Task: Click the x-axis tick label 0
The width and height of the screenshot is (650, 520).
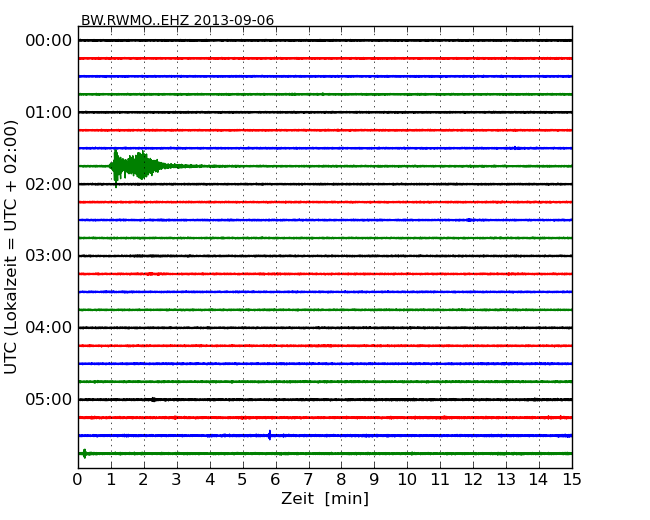Action: [x=78, y=479]
